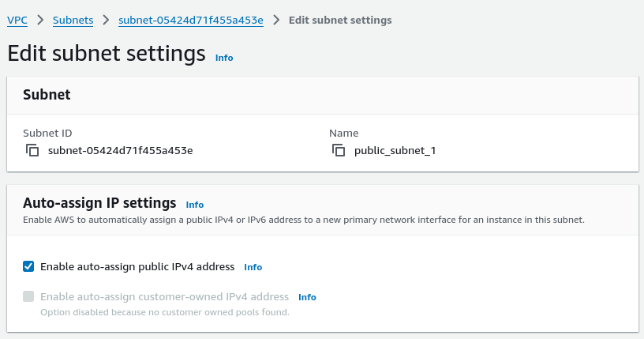The image size is (644, 339).
Task: Click the Enable auto-assign customer-owned IPv4 address label
Action: pyautogui.click(x=164, y=296)
